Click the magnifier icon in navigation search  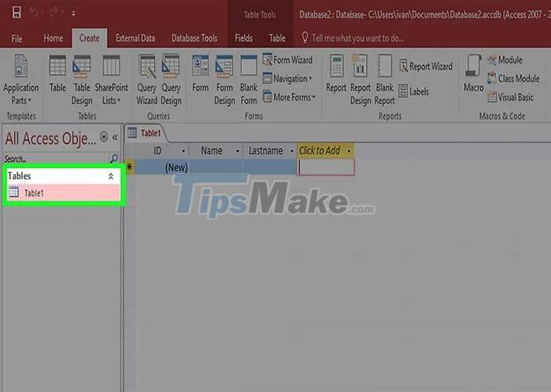pyautogui.click(x=114, y=158)
